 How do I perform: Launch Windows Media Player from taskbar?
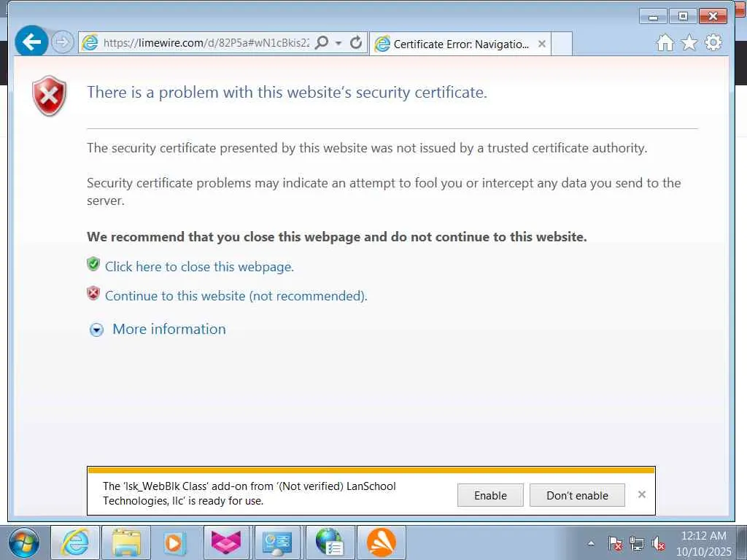174,542
